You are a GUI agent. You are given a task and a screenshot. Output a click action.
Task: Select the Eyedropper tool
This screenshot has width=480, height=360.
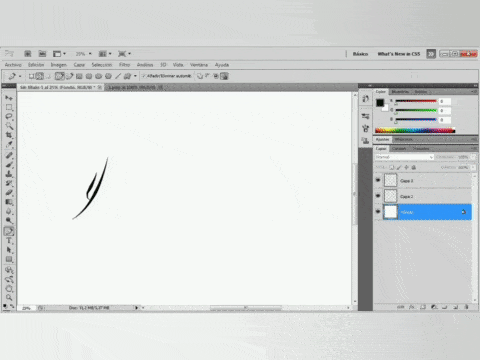coord(9,144)
